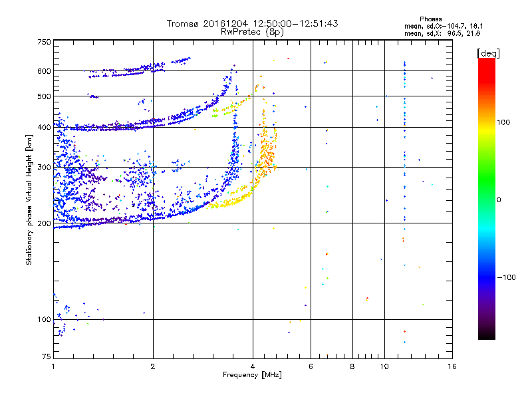Viewport: 532px width, 399px height.
Task: Click the '[deg]' colorbar unit label
Action: tap(488, 53)
